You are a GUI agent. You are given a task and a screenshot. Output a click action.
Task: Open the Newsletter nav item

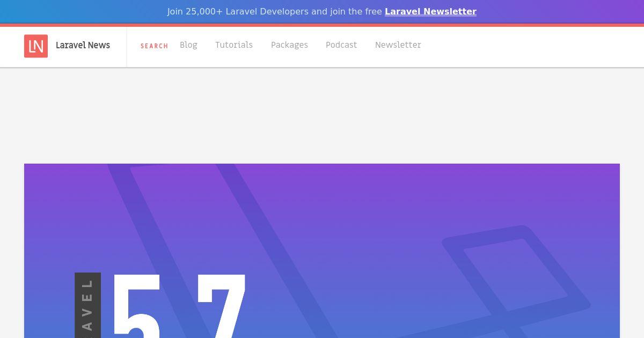click(398, 45)
